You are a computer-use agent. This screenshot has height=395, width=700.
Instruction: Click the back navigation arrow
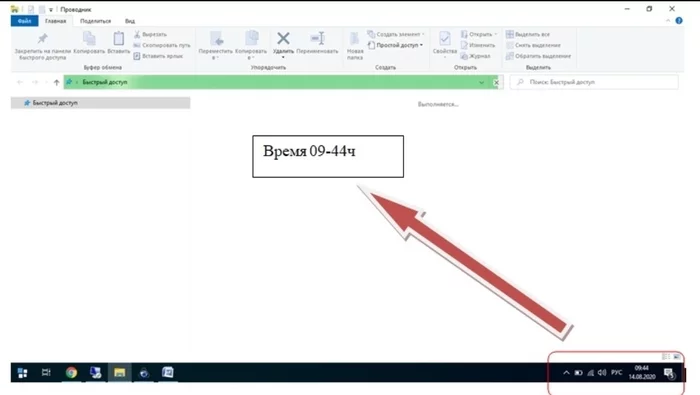click(20, 82)
